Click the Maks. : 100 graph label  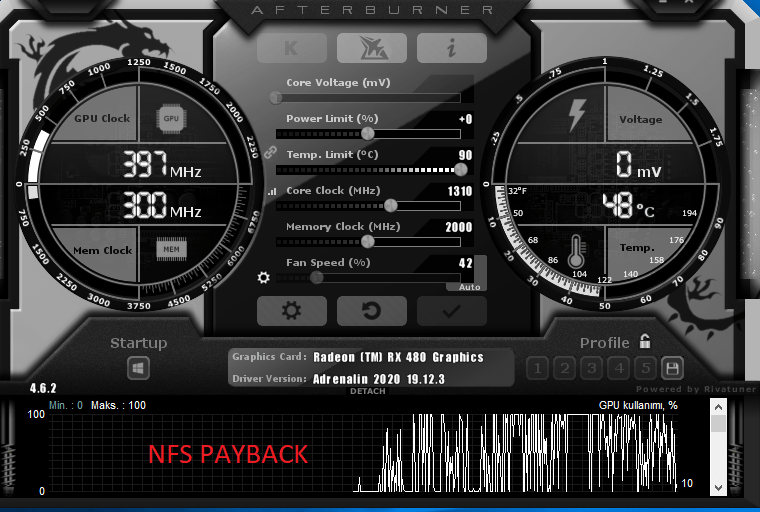pos(118,405)
